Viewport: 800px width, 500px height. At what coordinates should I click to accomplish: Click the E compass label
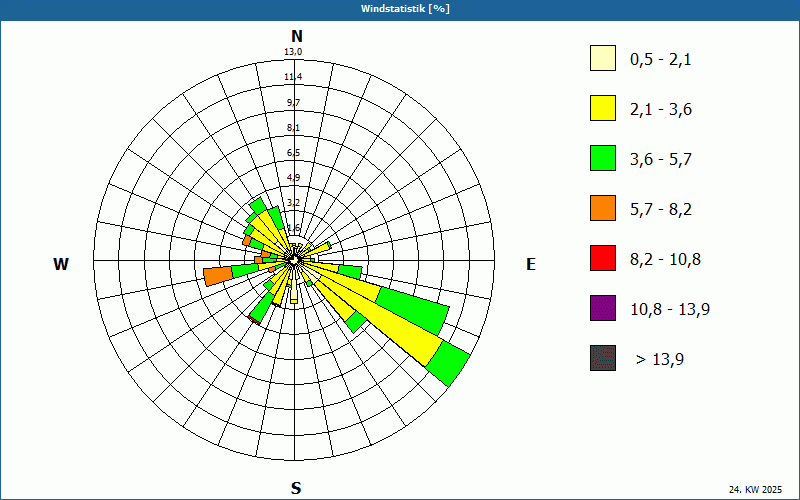pos(531,264)
